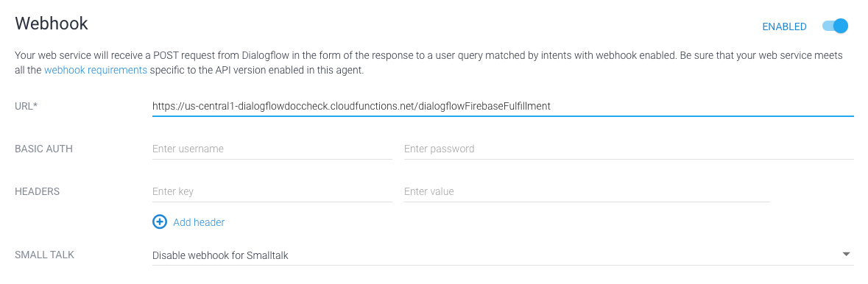Toggle the Webhook ENABLED switch off

click(835, 26)
